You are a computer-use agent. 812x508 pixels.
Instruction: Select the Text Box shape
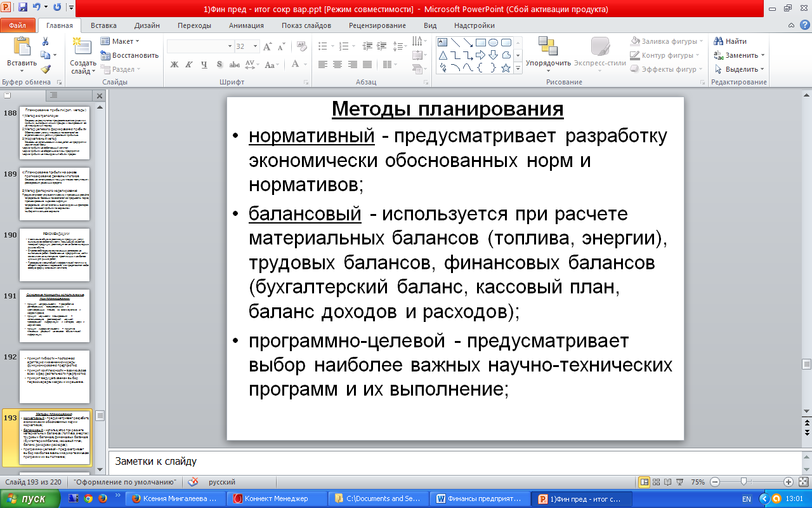(443, 43)
